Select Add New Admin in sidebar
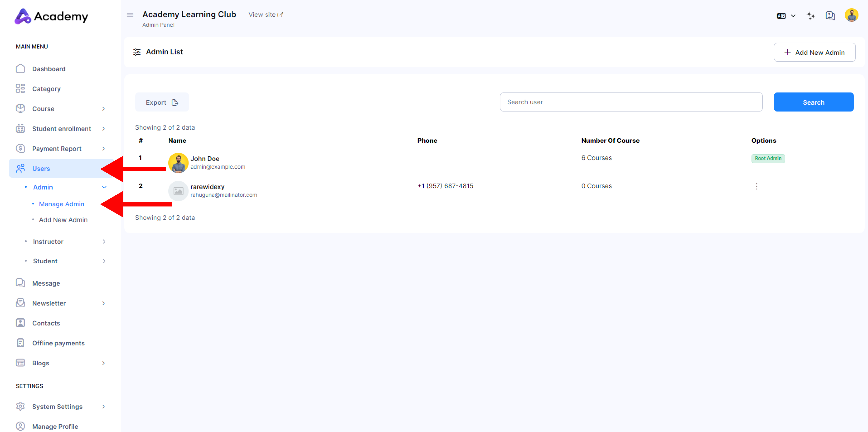Screen dimensions: 868x432 pyautogui.click(x=63, y=220)
